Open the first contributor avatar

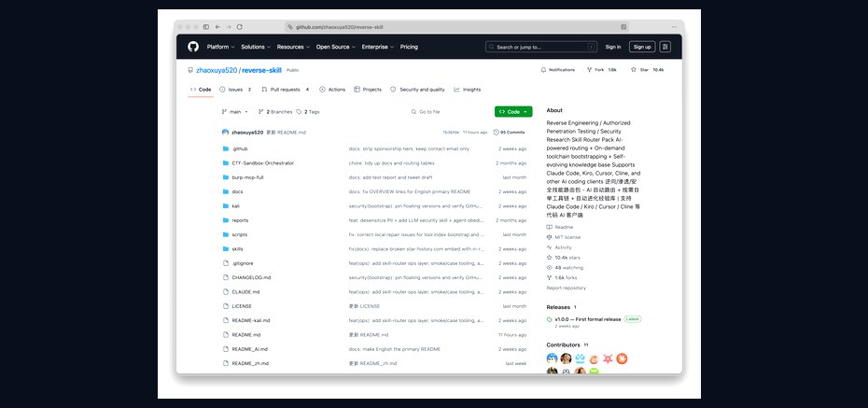[x=552, y=359]
